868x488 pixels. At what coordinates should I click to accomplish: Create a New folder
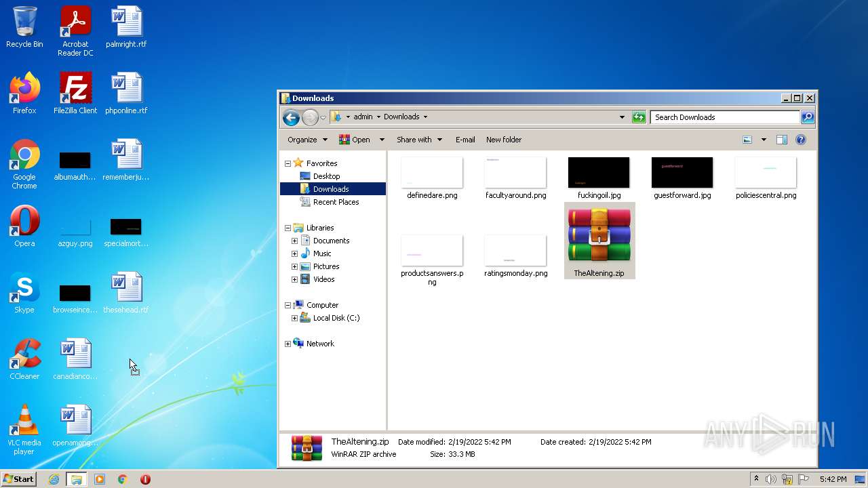[x=504, y=140]
